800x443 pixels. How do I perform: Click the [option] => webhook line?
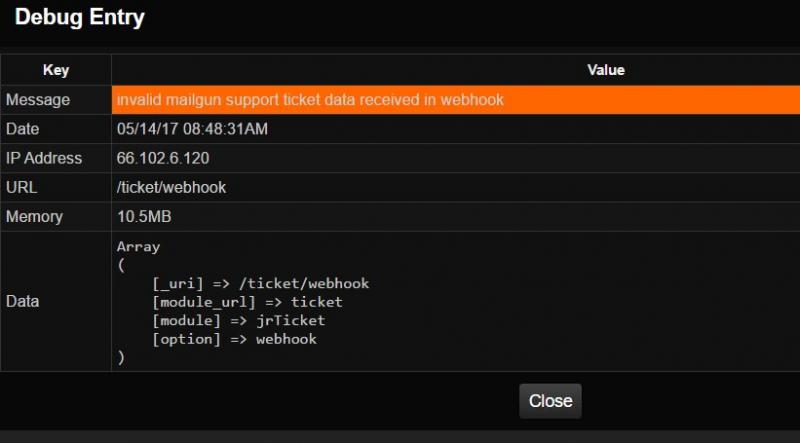[234, 339]
